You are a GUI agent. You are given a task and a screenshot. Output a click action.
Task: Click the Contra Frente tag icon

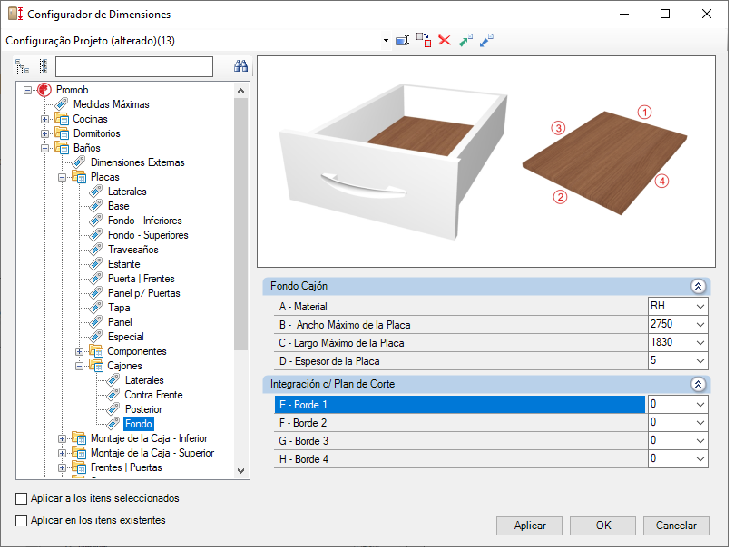coord(113,395)
